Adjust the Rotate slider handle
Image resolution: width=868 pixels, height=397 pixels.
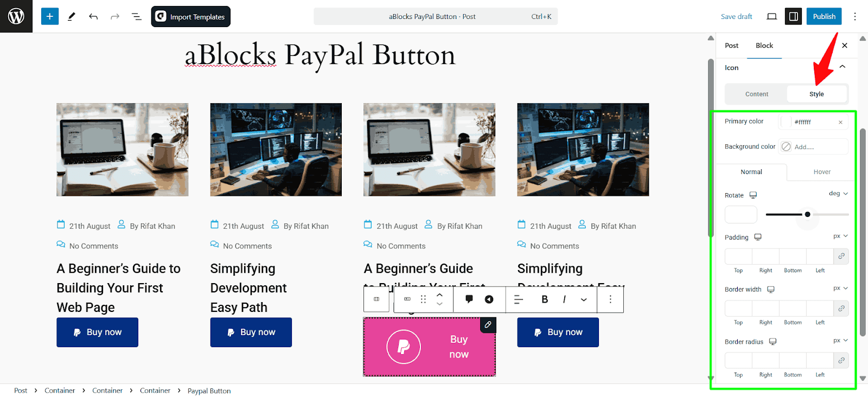click(807, 214)
